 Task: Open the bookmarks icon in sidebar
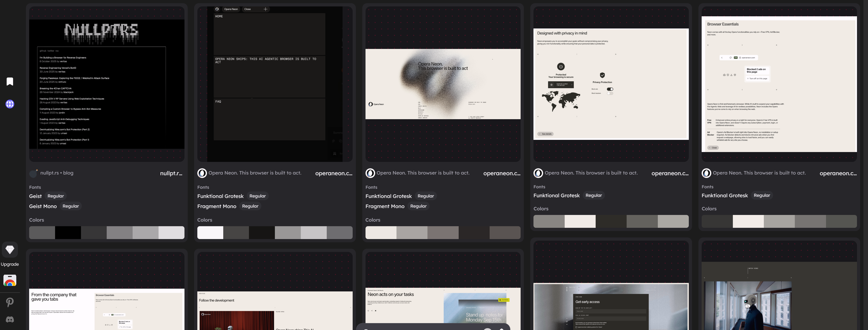(10, 82)
